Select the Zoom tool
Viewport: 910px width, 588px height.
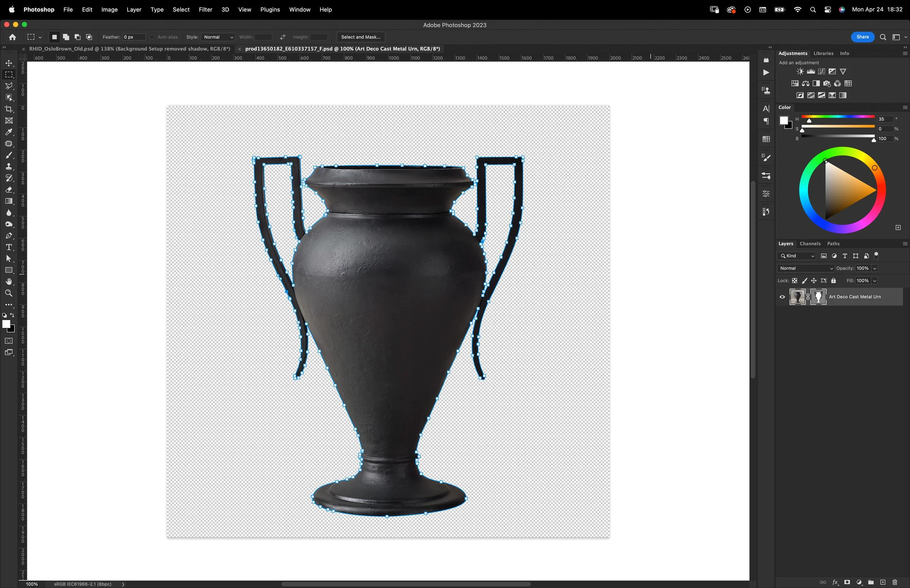pos(9,293)
